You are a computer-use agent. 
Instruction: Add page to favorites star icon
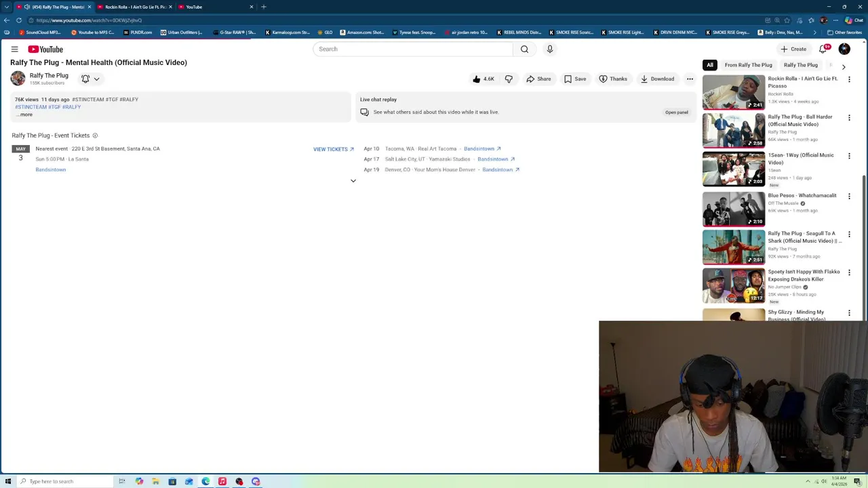coord(788,20)
